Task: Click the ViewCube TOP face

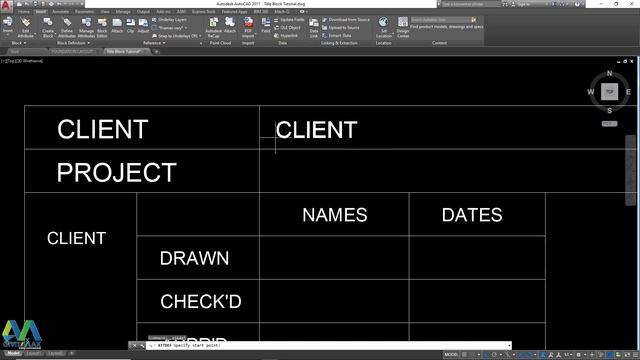Action: [x=609, y=91]
